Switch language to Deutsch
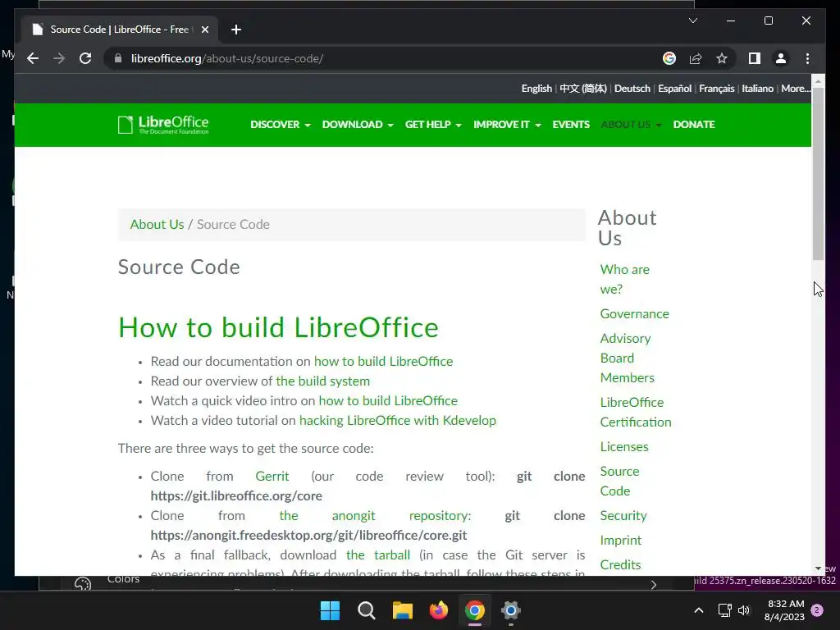 [x=632, y=89]
